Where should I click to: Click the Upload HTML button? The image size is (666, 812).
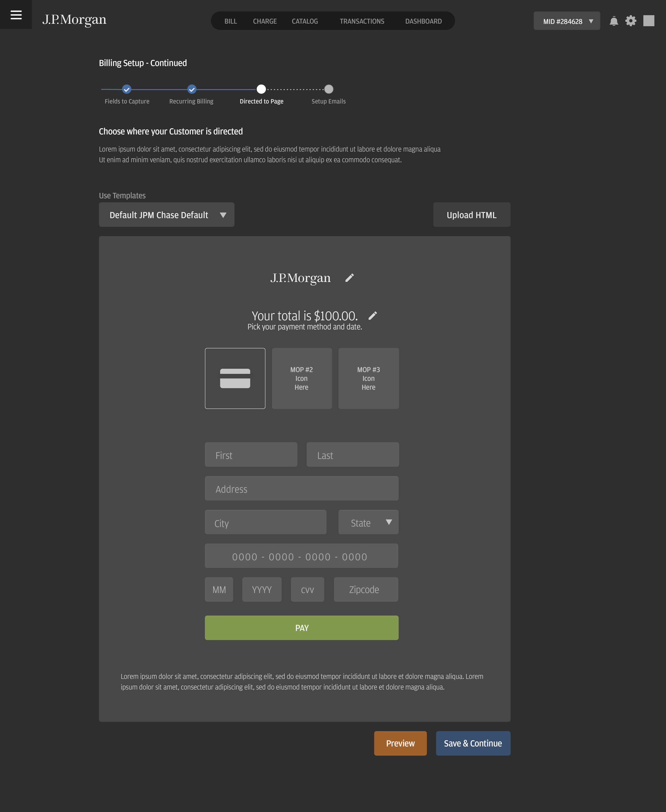pos(472,215)
